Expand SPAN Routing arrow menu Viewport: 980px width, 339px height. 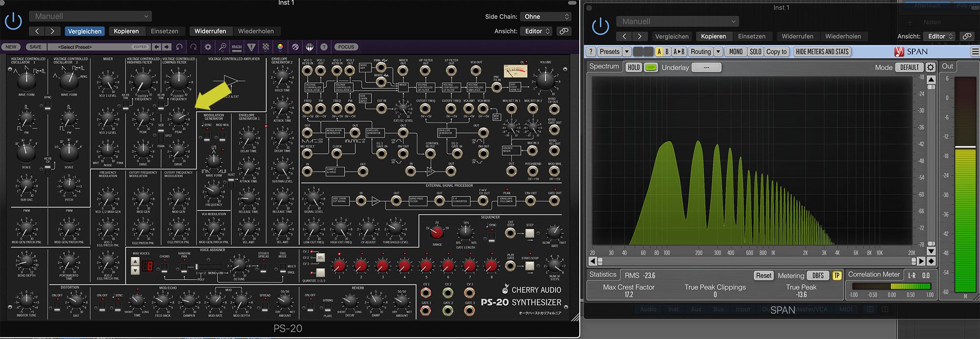click(718, 51)
